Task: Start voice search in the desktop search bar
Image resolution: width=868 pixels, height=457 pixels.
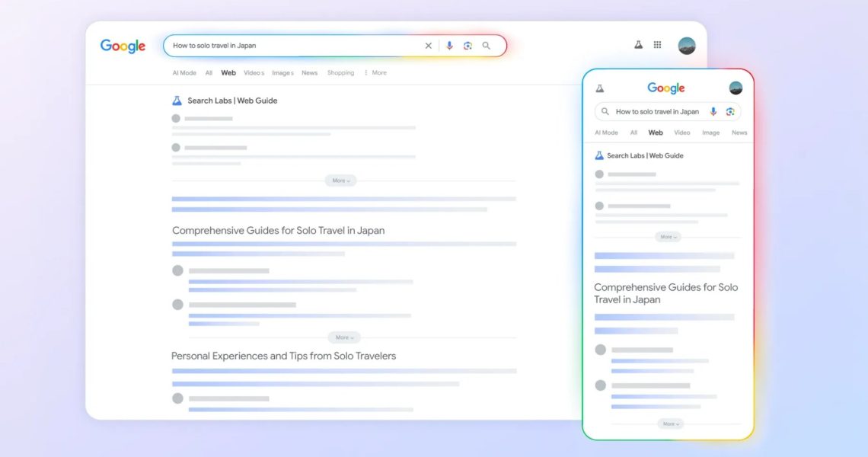Action: (x=449, y=46)
